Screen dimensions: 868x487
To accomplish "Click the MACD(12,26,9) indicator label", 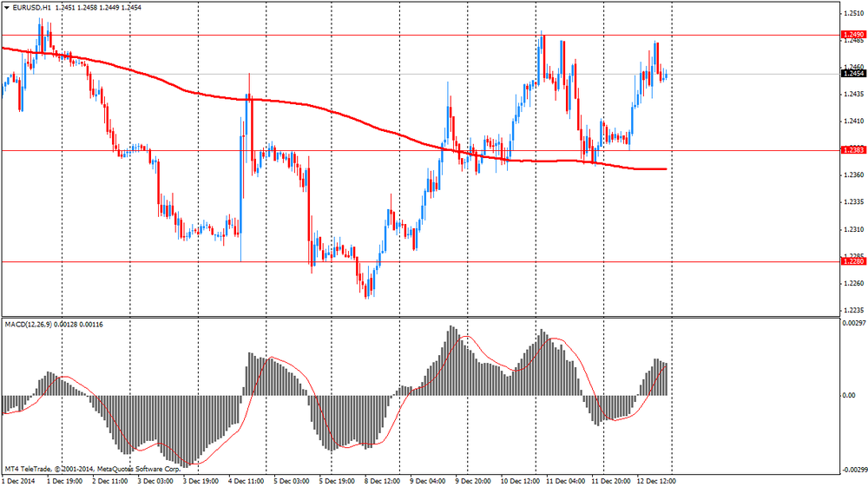I will click(x=29, y=325).
